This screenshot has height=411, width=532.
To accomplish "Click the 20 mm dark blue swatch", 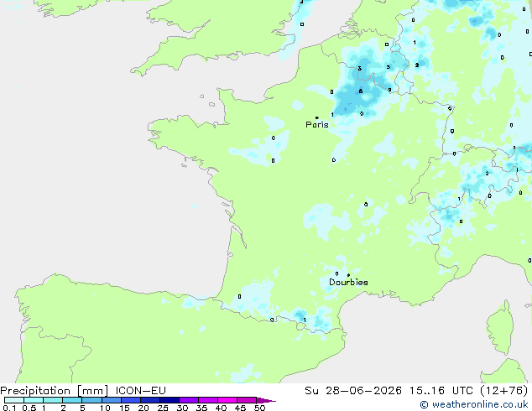I will pos(149,400).
